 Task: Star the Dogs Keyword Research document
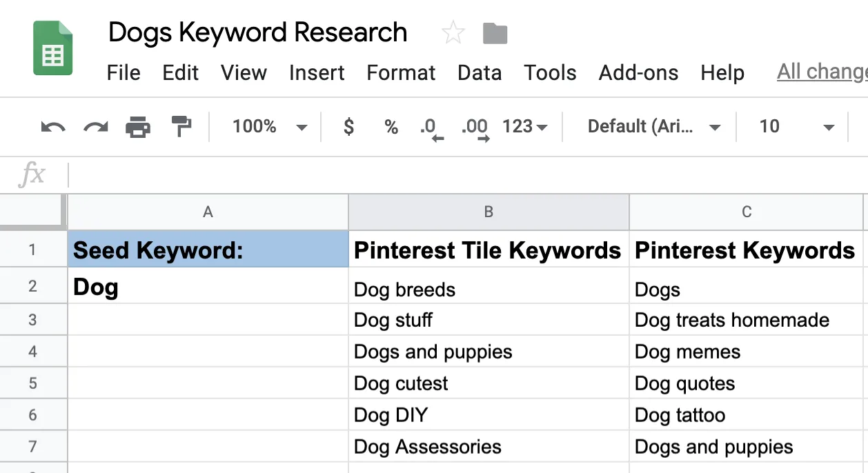point(453,33)
